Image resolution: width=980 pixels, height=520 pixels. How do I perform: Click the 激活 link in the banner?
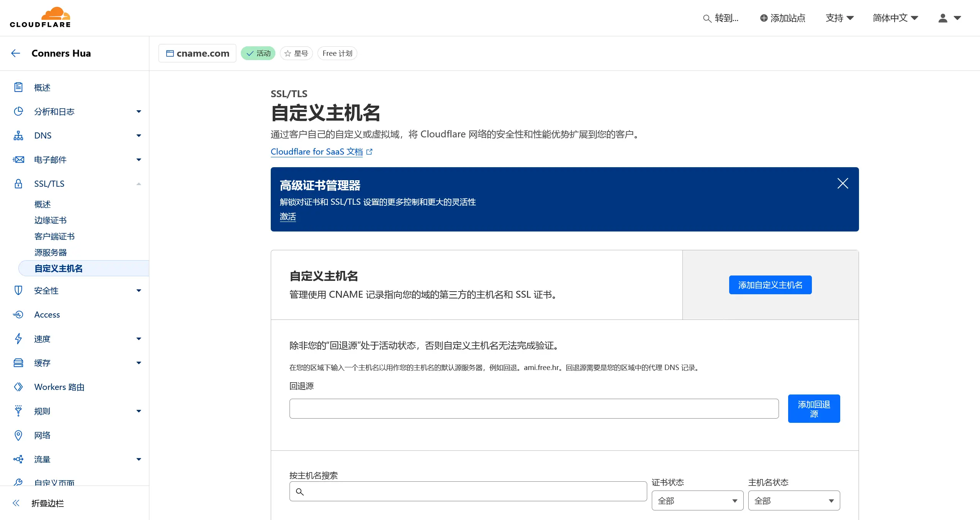[288, 217]
